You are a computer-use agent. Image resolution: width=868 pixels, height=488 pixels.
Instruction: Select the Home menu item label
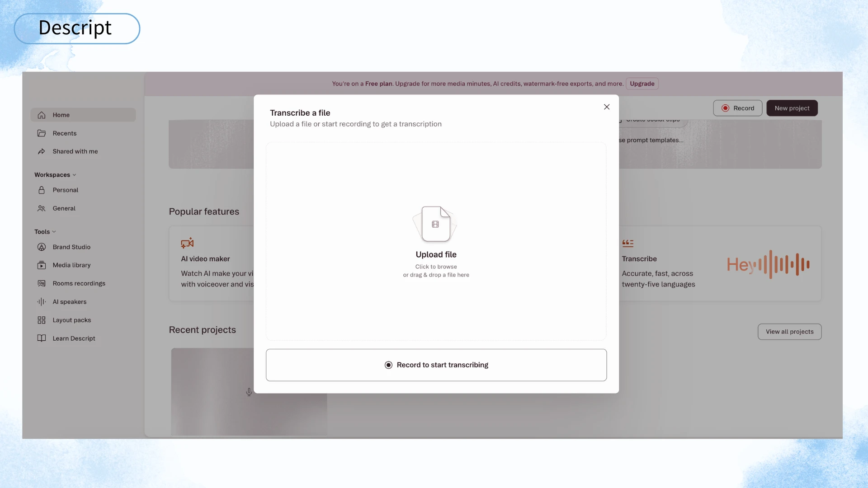(x=61, y=115)
